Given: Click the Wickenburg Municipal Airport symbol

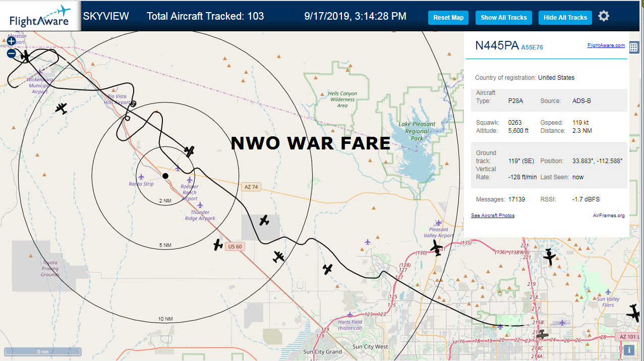Looking at the screenshot, I should [40, 72].
